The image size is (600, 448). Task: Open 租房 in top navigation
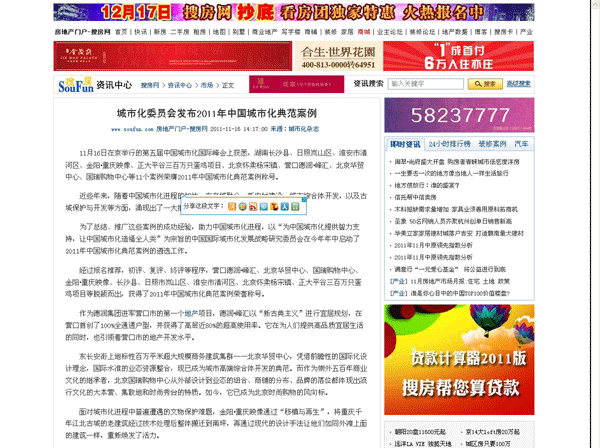pyautogui.click(x=199, y=32)
